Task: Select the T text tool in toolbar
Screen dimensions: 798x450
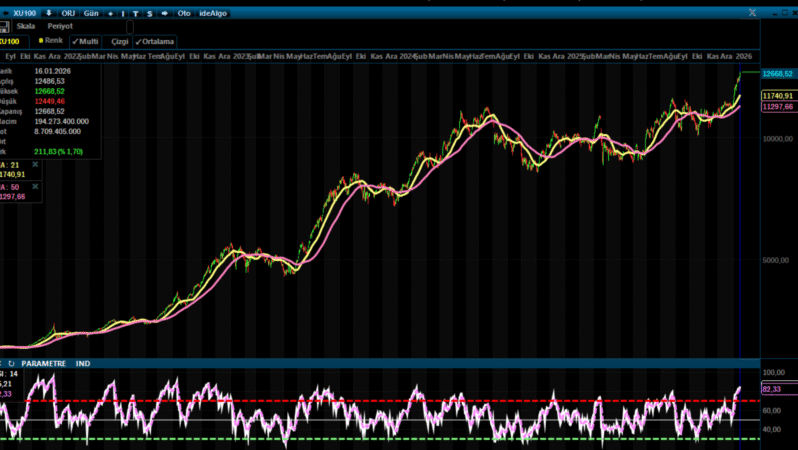Action: 136,13
